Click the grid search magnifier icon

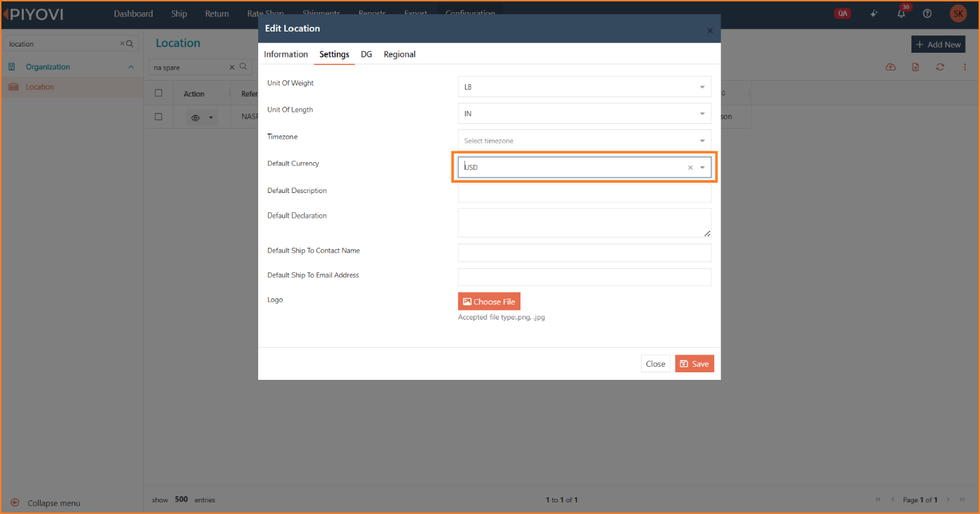click(242, 67)
